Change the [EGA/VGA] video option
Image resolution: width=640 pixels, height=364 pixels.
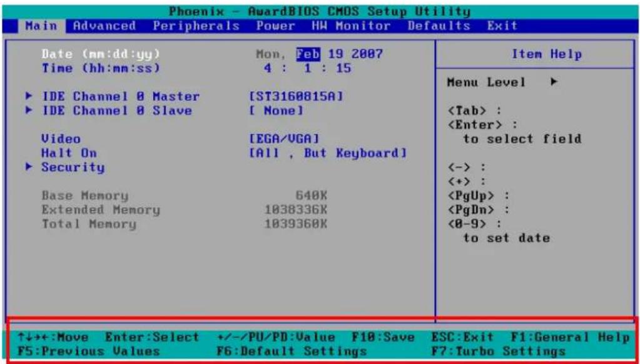[x=285, y=139]
